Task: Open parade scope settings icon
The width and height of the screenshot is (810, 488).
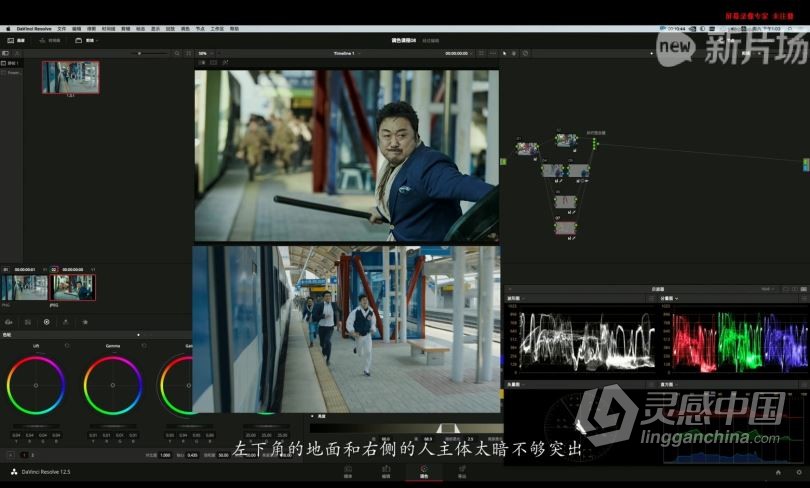Action: tap(804, 298)
